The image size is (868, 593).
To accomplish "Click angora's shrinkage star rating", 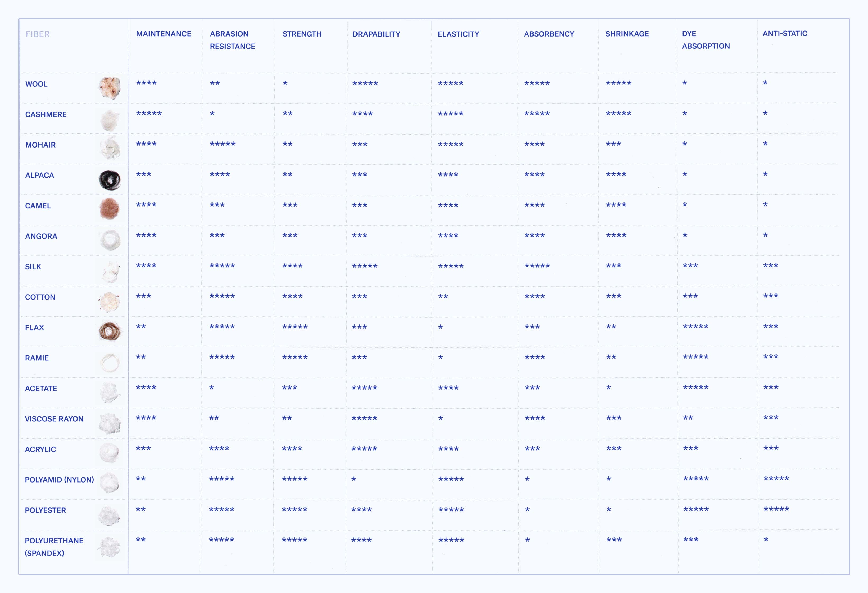I will (x=616, y=235).
